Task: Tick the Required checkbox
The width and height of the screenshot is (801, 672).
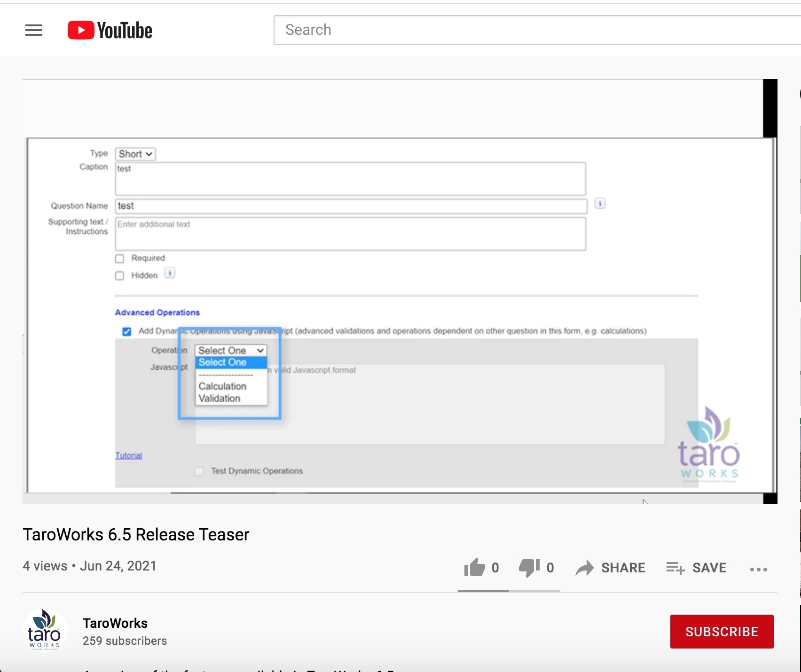Action: (120, 258)
